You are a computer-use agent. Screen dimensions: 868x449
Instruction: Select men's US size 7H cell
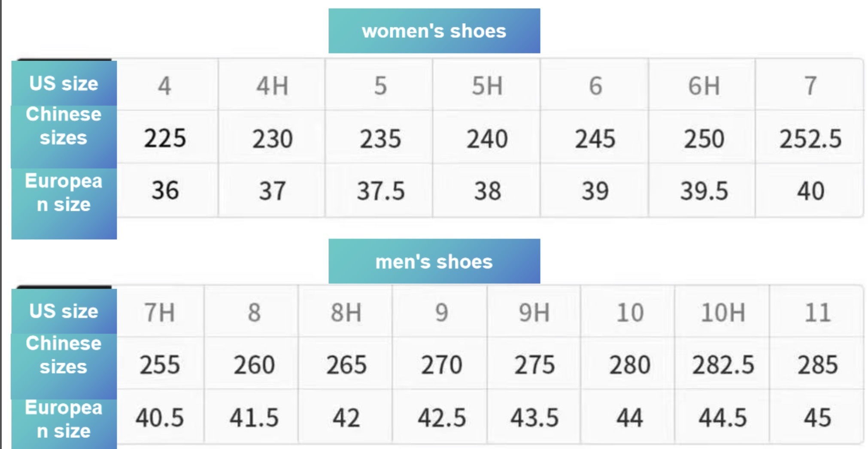(x=160, y=312)
